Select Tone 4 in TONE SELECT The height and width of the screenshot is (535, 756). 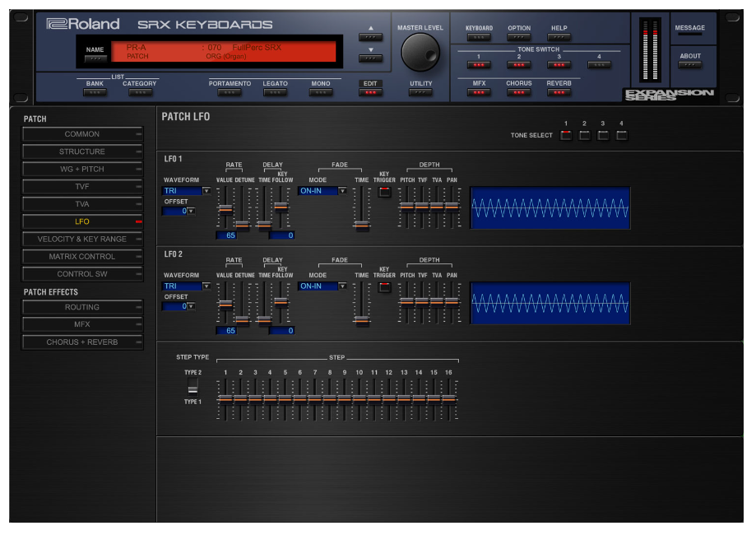point(622,135)
